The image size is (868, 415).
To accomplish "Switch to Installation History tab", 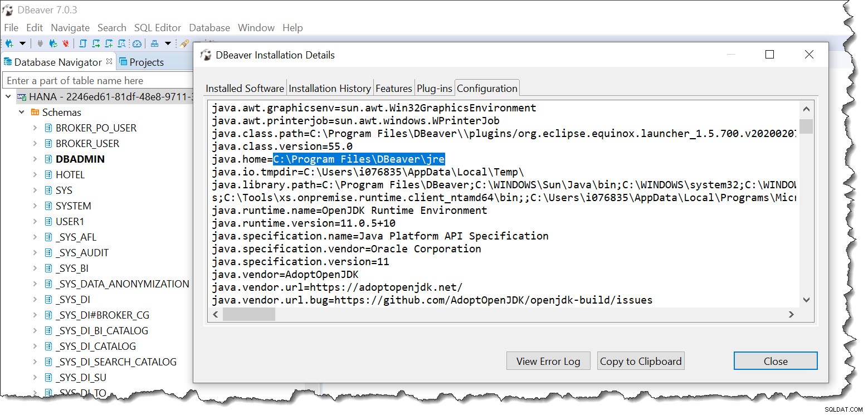I will click(330, 88).
